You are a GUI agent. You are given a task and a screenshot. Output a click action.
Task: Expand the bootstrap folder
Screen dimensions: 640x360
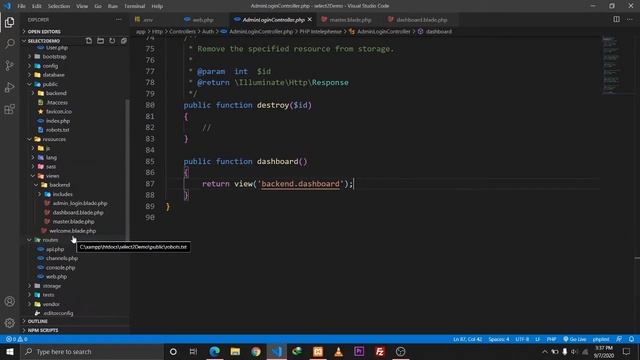pyautogui.click(x=54, y=56)
